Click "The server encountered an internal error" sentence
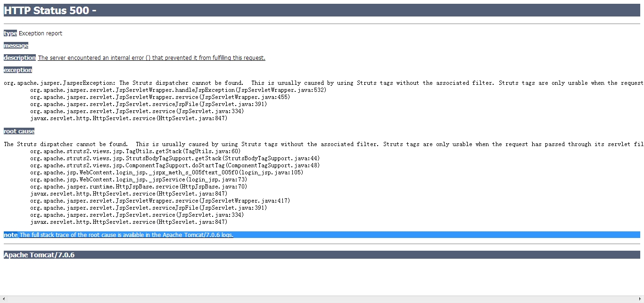 [x=152, y=58]
